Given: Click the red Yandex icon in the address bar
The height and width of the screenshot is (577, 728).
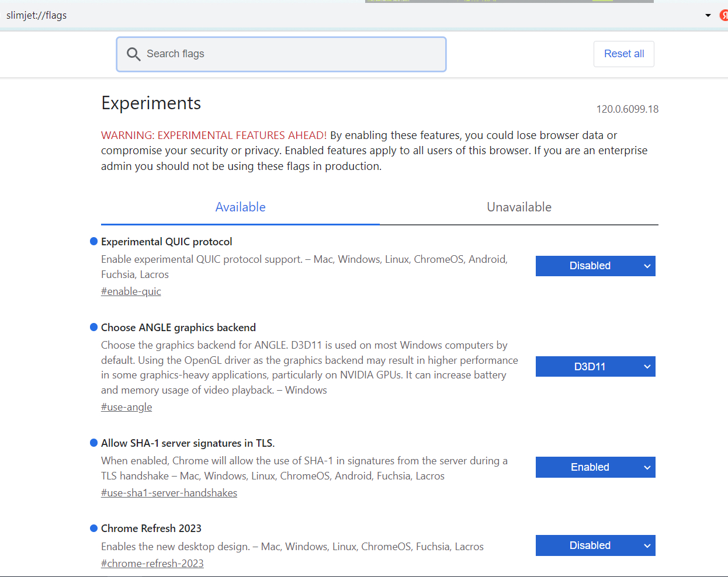Looking at the screenshot, I should 724,15.
